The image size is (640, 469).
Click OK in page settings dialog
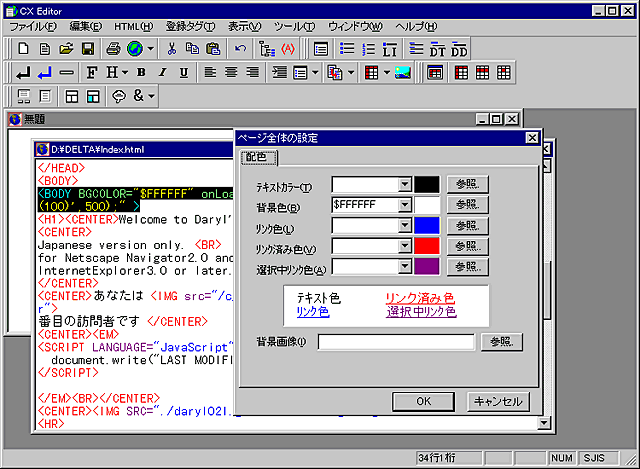(x=423, y=402)
